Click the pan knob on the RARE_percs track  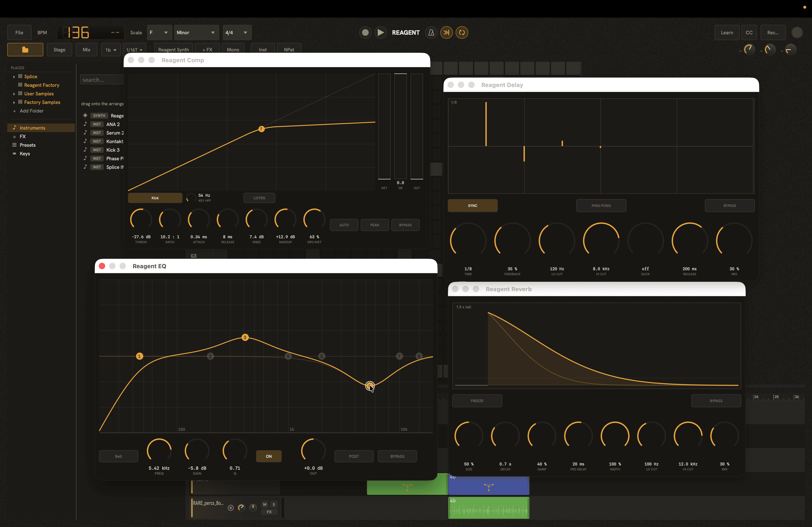tap(253, 508)
